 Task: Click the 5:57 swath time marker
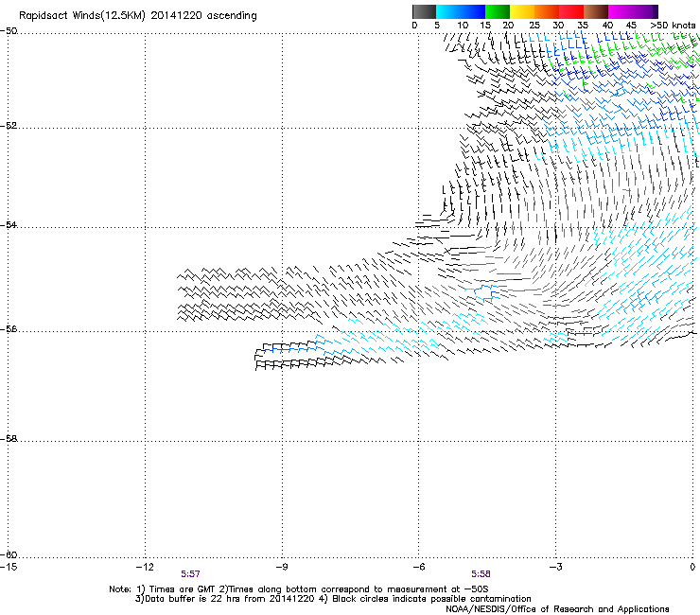[x=191, y=574]
